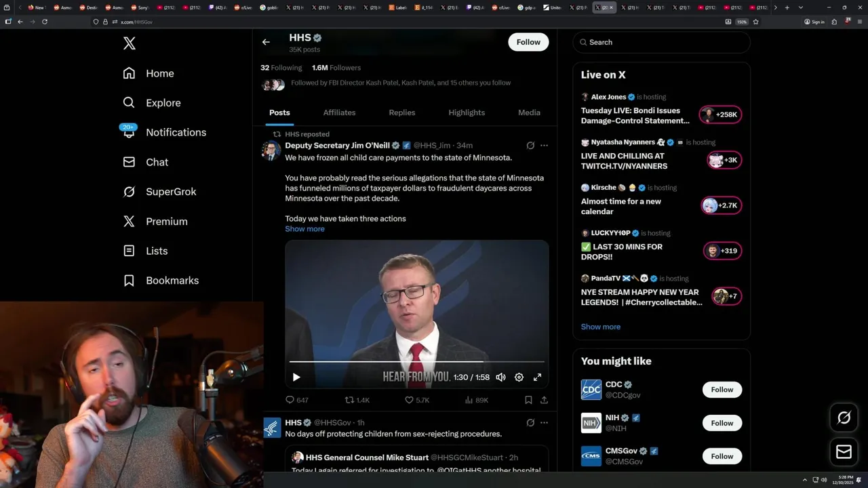
Task: Switch to the Highlights tab
Action: pos(467,113)
